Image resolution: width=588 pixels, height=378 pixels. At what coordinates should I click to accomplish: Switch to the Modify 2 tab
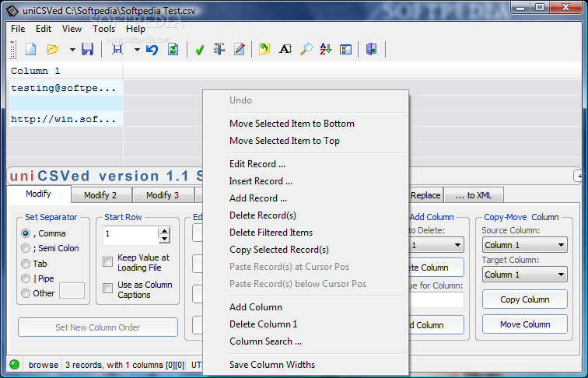pos(100,195)
